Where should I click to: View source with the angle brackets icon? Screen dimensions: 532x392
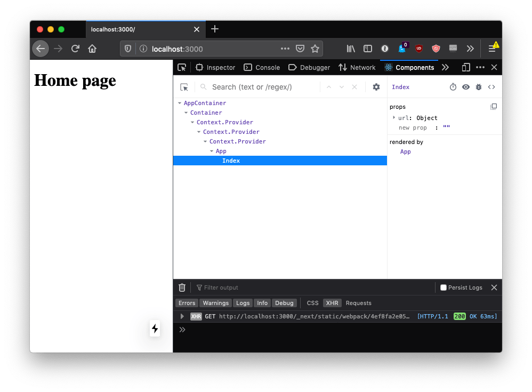point(491,87)
